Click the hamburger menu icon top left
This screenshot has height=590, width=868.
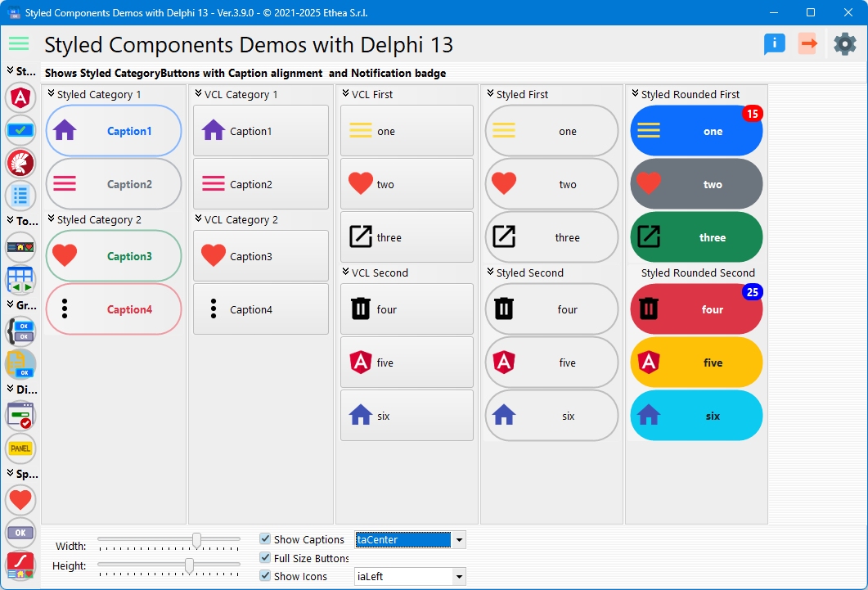coord(18,43)
